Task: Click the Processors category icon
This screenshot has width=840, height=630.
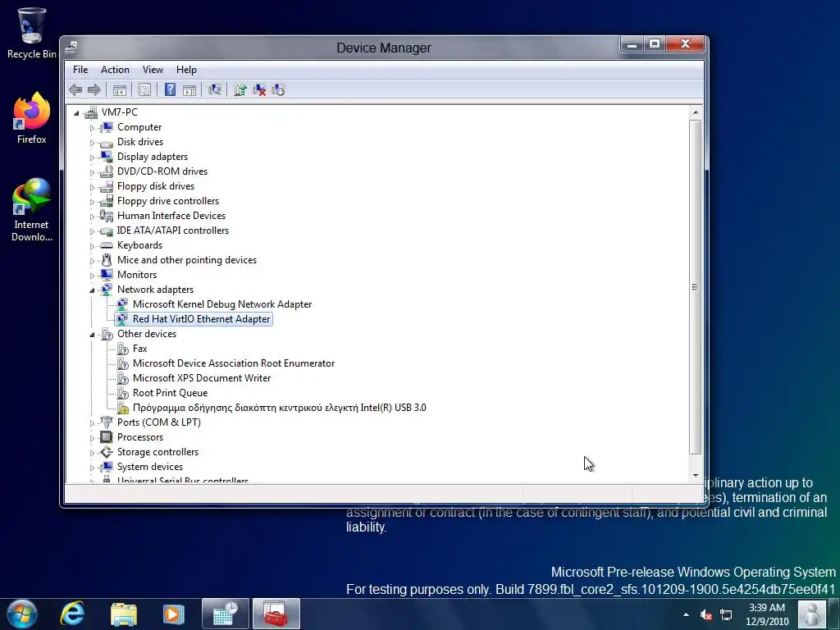Action: point(107,437)
